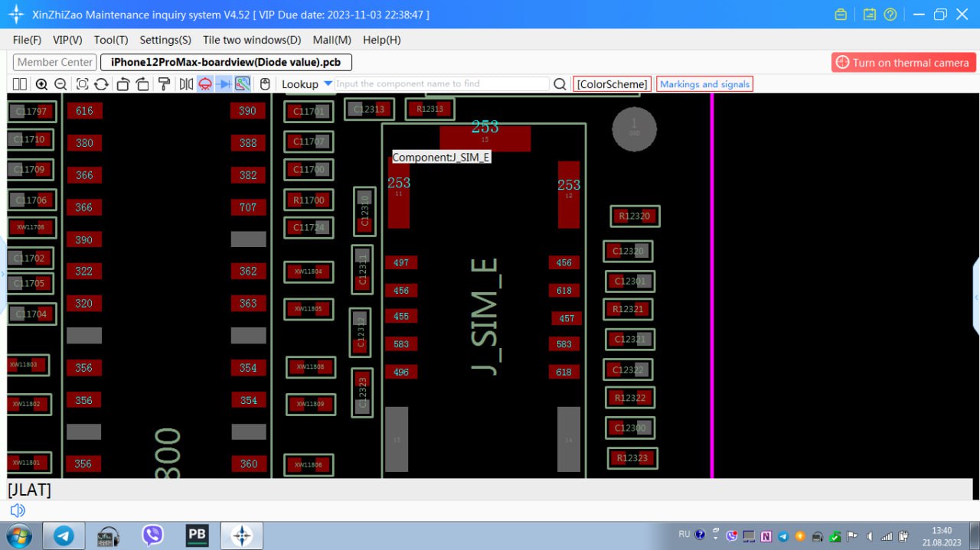Click RU language indicator in tray
This screenshot has height=550, width=980.
(684, 534)
